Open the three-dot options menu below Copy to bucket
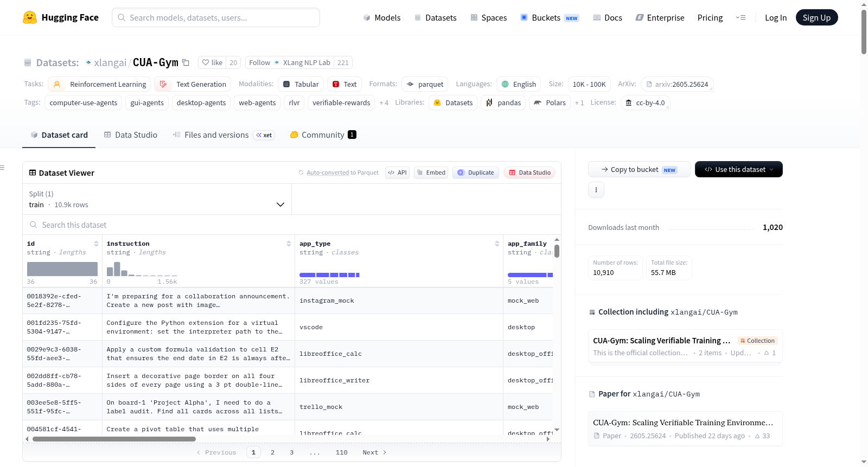Image resolution: width=868 pixels, height=467 pixels. click(x=596, y=190)
